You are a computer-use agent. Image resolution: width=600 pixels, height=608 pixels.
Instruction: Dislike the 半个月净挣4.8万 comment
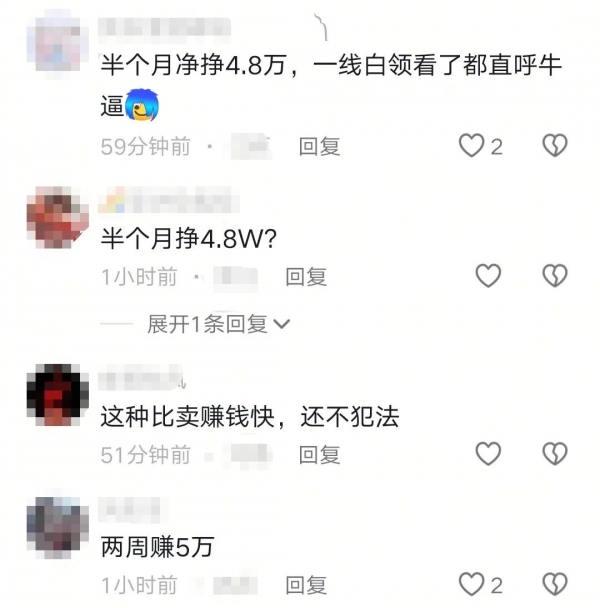[x=555, y=145]
